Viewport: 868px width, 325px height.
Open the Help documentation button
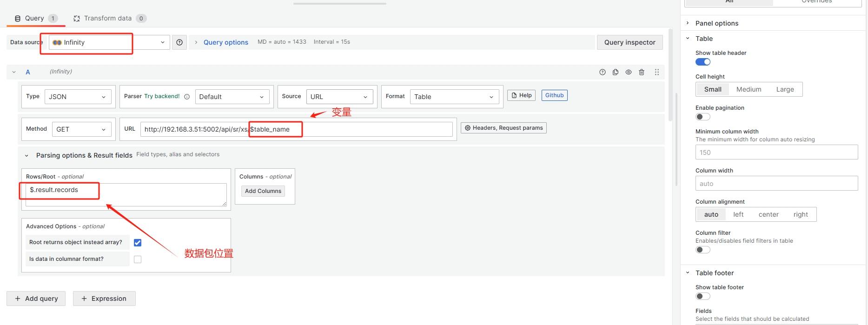click(521, 95)
